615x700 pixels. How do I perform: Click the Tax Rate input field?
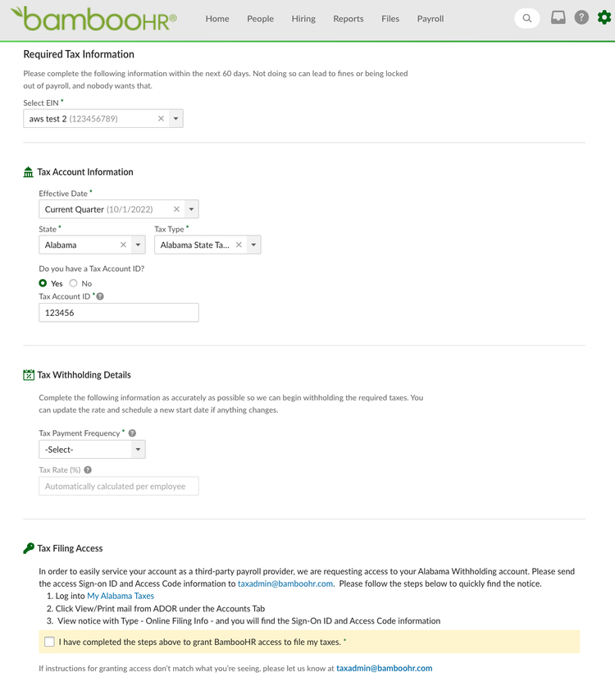point(119,486)
